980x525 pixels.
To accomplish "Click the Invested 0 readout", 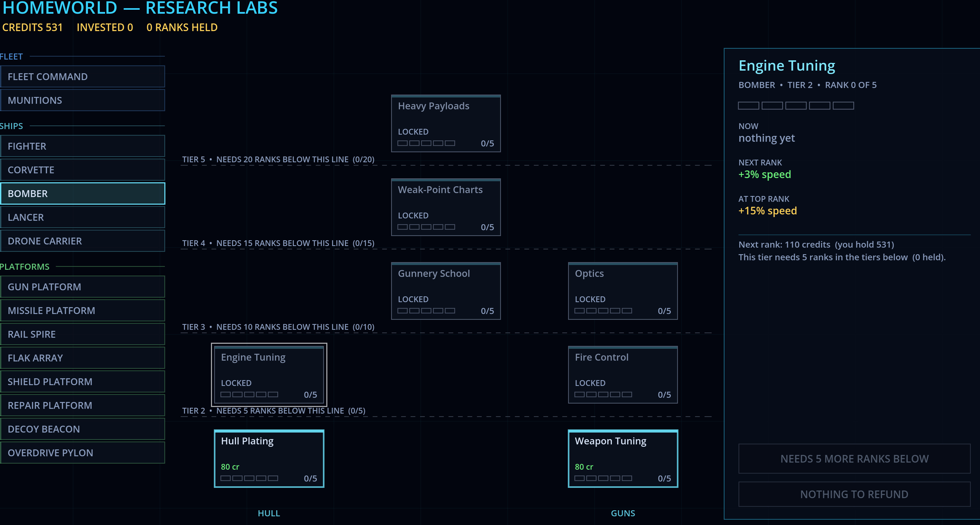I will click(105, 27).
